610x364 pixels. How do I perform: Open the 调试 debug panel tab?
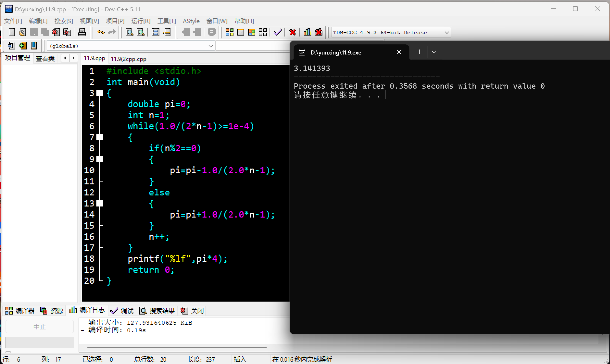(x=122, y=310)
